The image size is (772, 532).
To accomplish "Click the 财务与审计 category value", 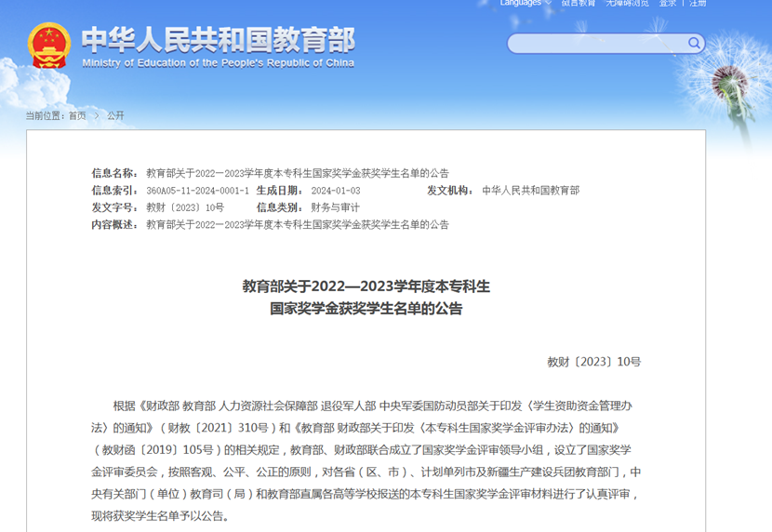I will 335,207.
